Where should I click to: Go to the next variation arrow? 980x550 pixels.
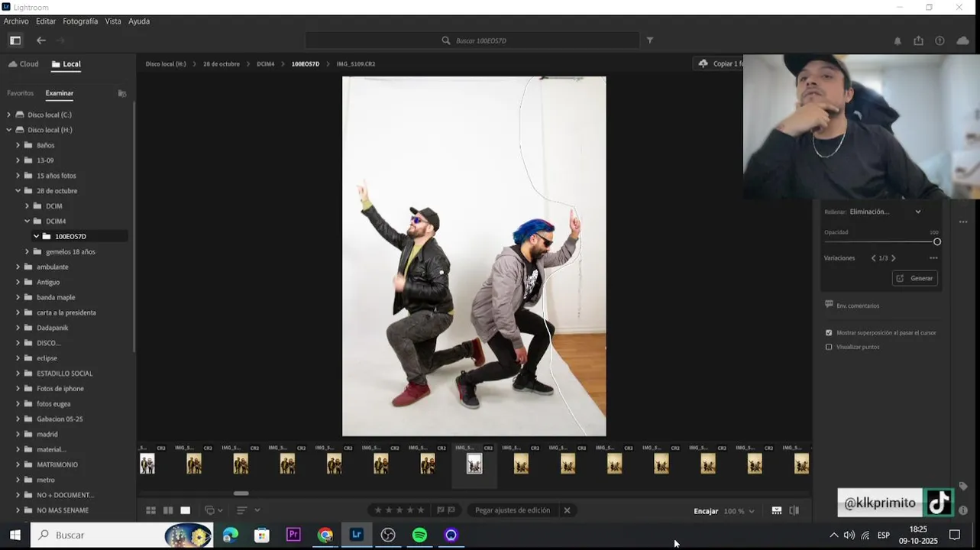coord(894,258)
